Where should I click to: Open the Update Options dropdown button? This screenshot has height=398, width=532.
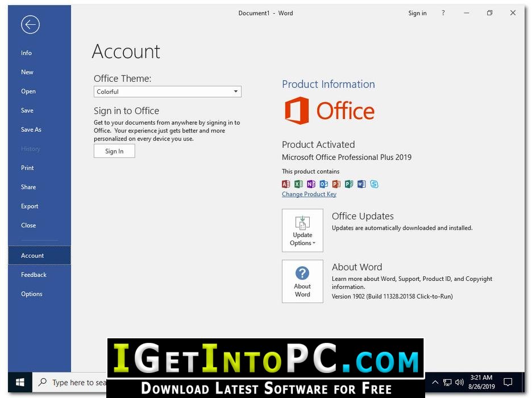pyautogui.click(x=302, y=230)
